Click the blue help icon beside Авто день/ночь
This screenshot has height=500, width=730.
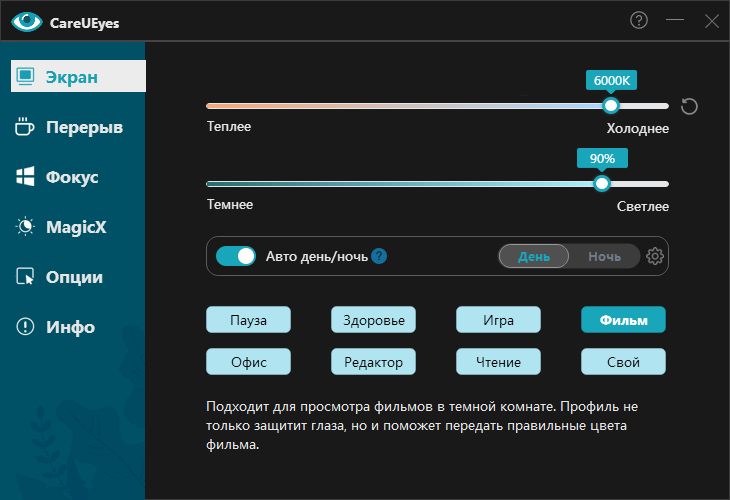tap(379, 256)
